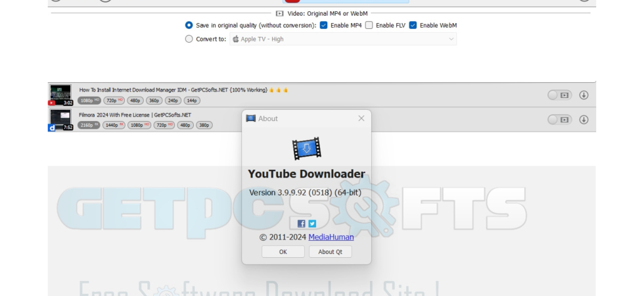The width and height of the screenshot is (644, 296).
Task: Pick 380p for Filmora 2024 video
Action: click(x=204, y=125)
